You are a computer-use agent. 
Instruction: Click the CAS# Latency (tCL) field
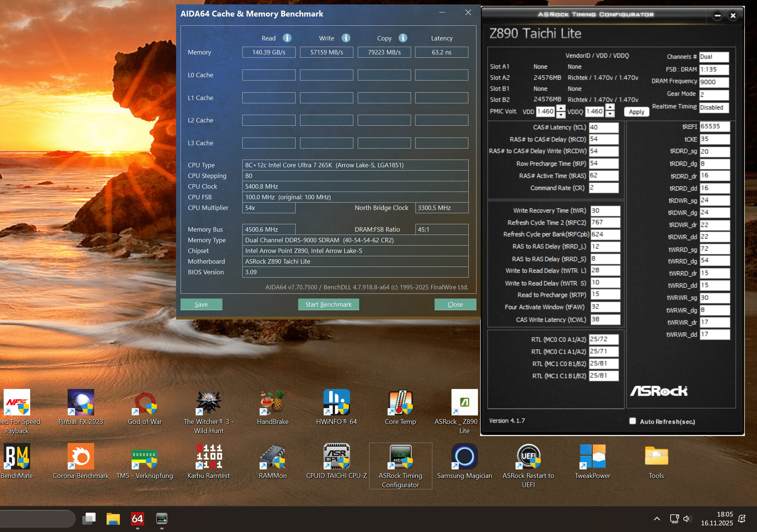pyautogui.click(x=604, y=127)
